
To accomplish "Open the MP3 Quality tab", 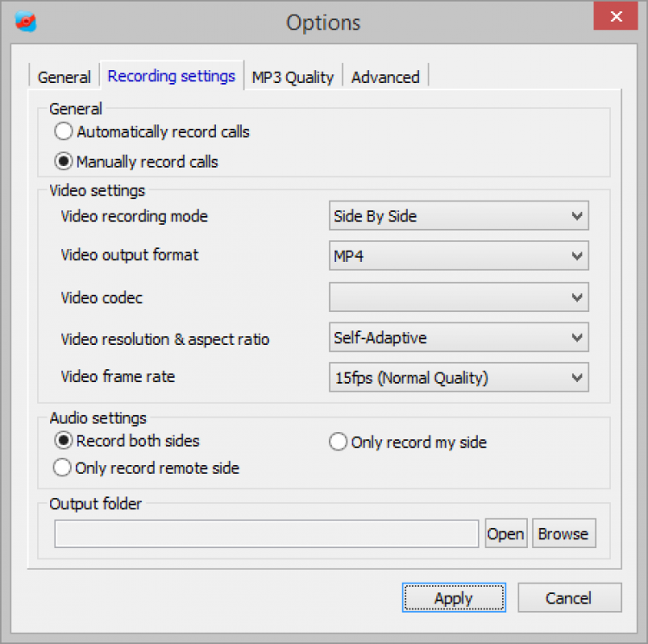I will (x=292, y=77).
